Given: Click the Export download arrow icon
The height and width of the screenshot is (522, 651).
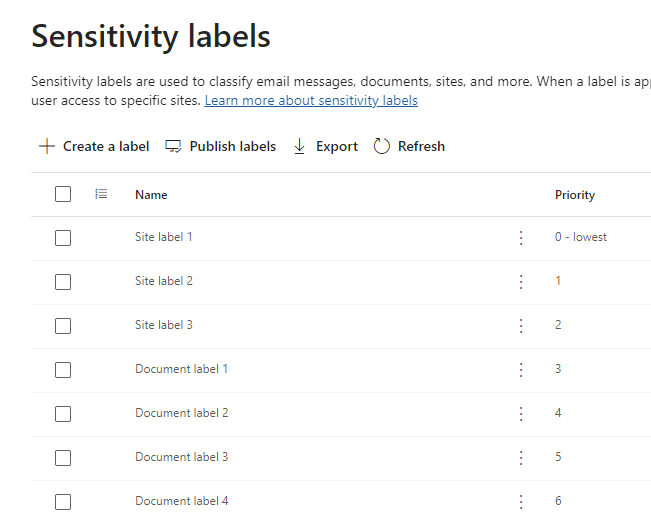Looking at the screenshot, I should coord(300,146).
